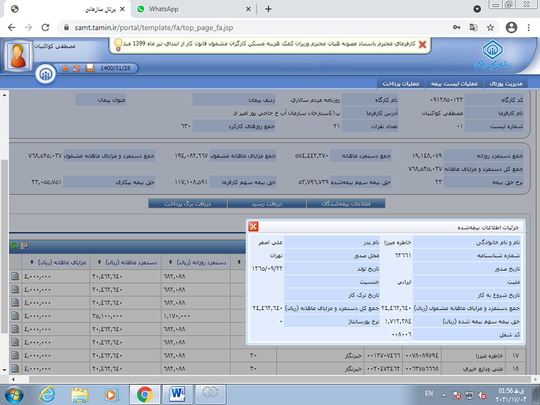The height and width of the screenshot is (405, 540).
Task: Click the popup birth place value تهران
Action: (276, 256)
